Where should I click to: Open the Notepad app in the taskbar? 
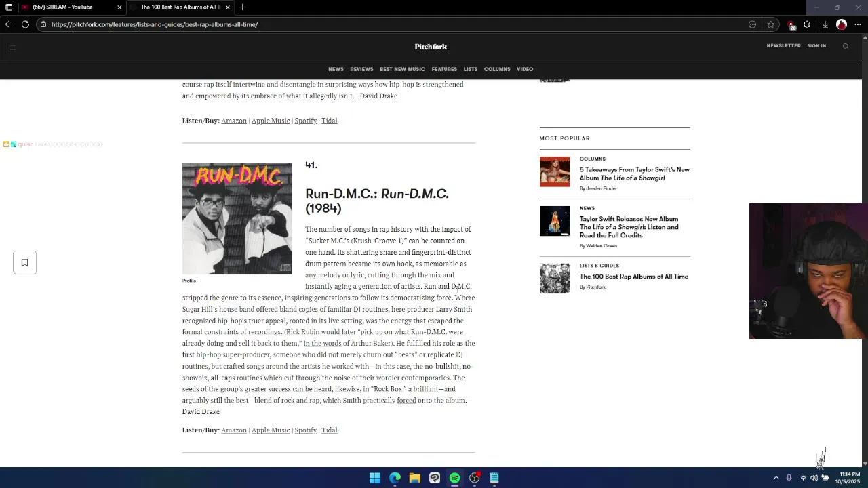(x=494, y=478)
